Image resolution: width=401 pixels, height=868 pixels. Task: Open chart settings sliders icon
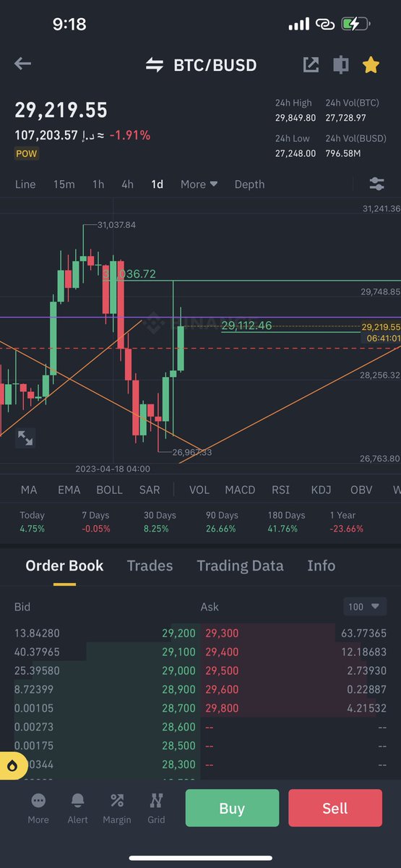pos(376,184)
